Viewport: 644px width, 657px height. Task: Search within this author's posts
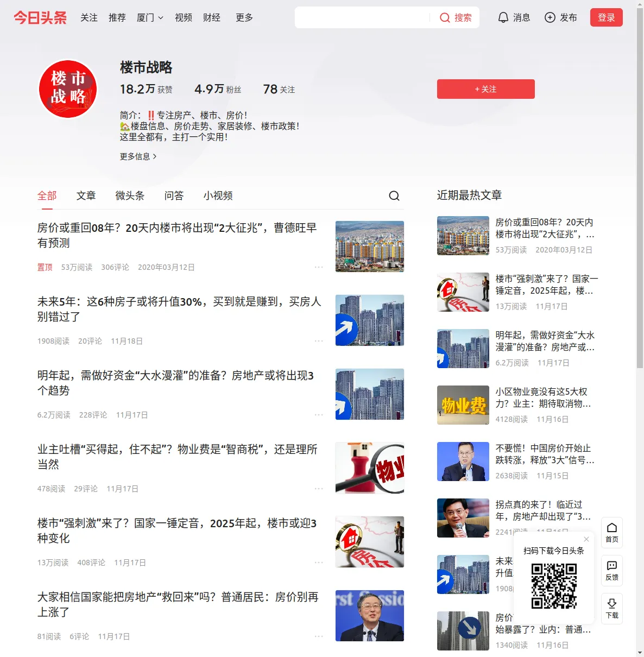[394, 195]
